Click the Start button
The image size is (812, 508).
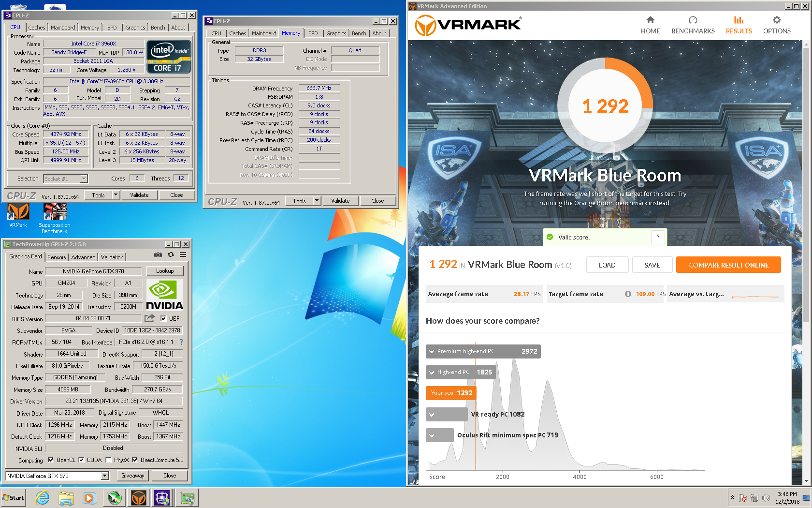pyautogui.click(x=13, y=498)
